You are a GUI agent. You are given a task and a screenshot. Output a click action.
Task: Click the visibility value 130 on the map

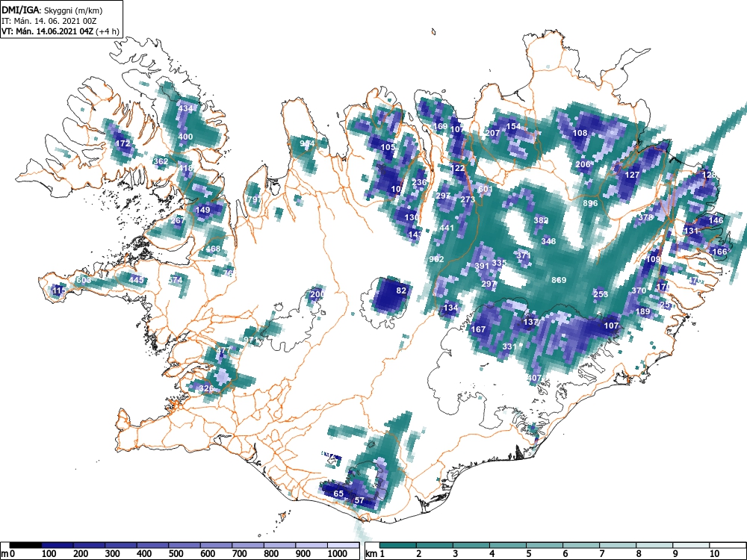pyautogui.click(x=411, y=217)
